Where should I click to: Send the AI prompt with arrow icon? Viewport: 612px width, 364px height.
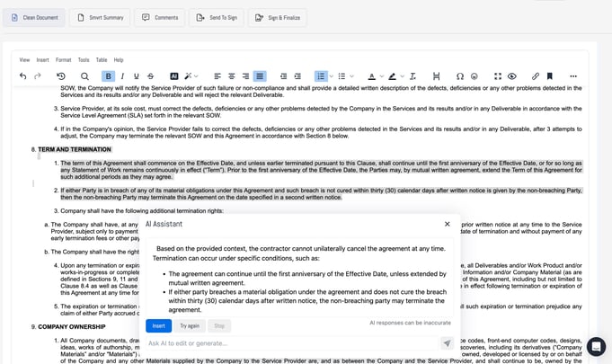pos(447,343)
